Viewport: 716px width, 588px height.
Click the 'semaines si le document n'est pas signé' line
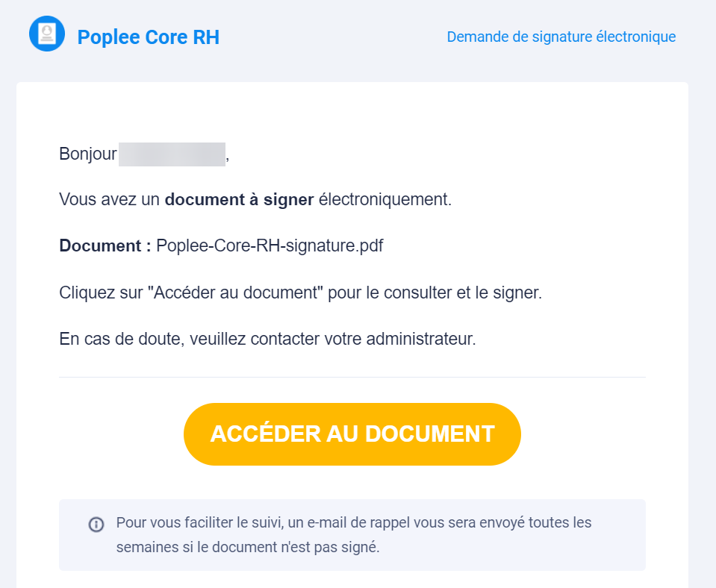[248, 547]
